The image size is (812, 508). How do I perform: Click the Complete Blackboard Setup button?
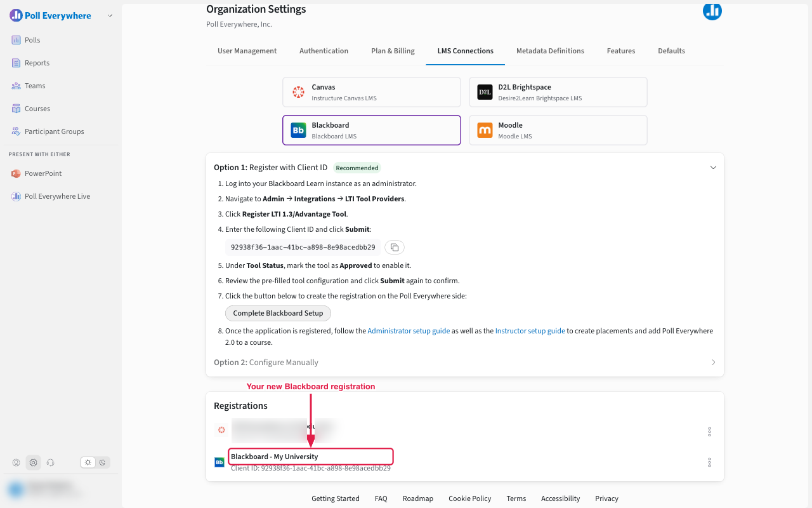click(278, 313)
